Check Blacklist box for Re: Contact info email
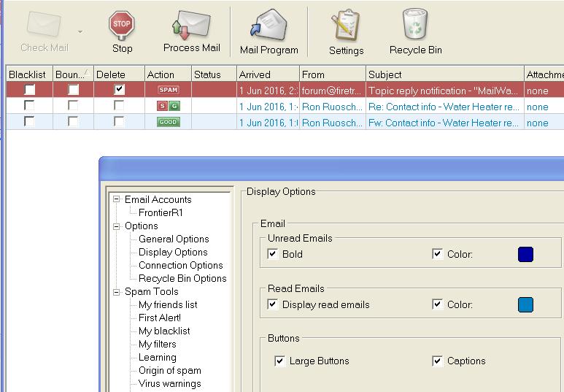 point(29,105)
